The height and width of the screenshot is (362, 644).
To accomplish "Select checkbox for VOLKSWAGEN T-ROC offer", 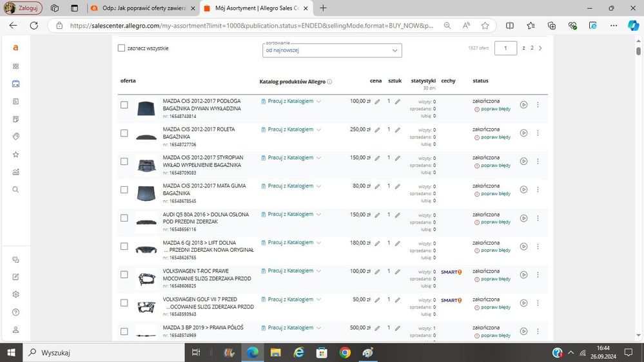I will click(124, 274).
